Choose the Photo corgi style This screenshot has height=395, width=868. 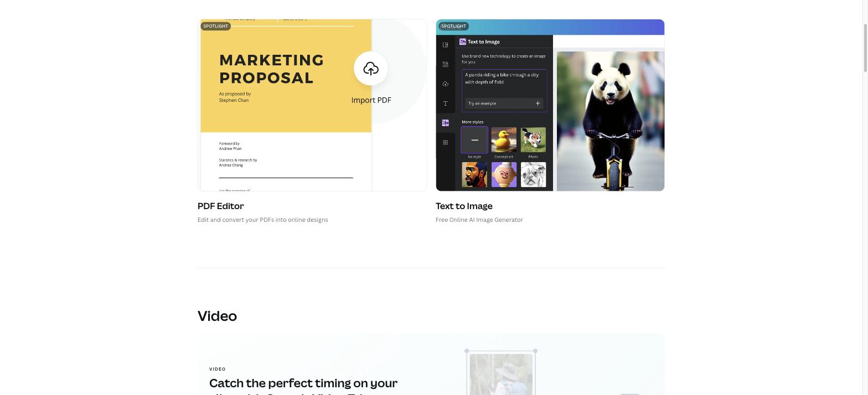click(x=533, y=140)
